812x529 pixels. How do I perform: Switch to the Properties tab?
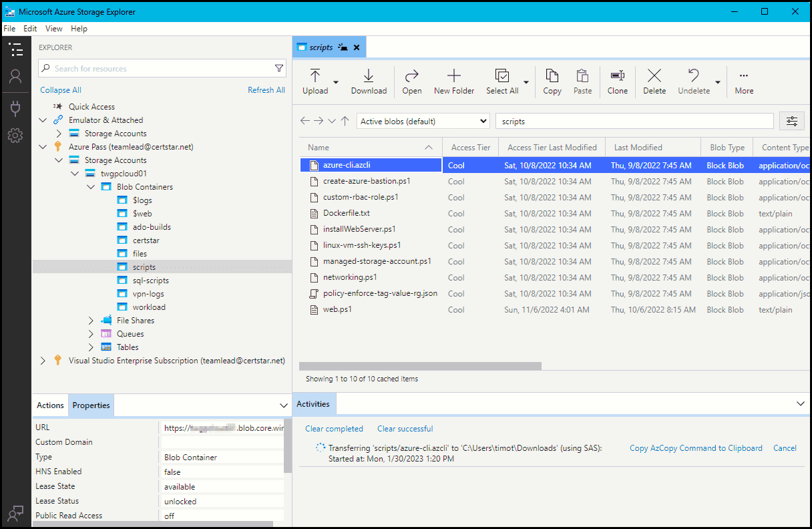click(x=91, y=405)
